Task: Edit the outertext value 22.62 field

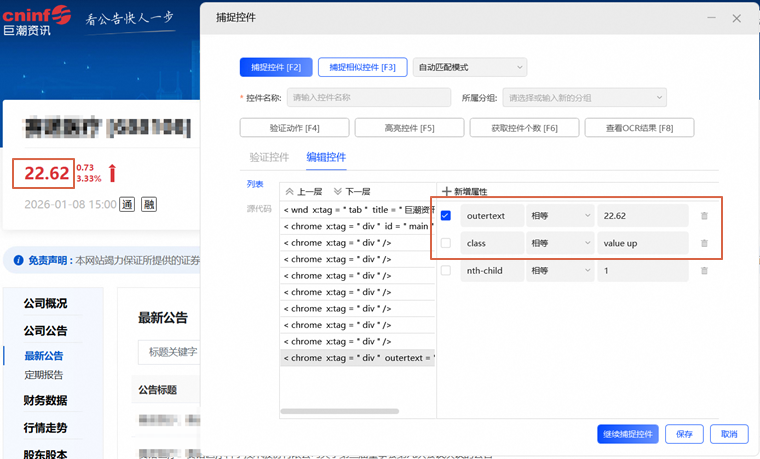Action: coord(643,216)
